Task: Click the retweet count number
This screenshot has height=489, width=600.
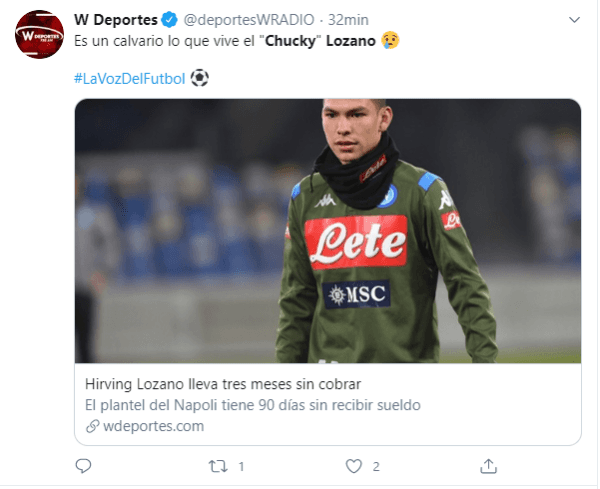Action: 242,466
